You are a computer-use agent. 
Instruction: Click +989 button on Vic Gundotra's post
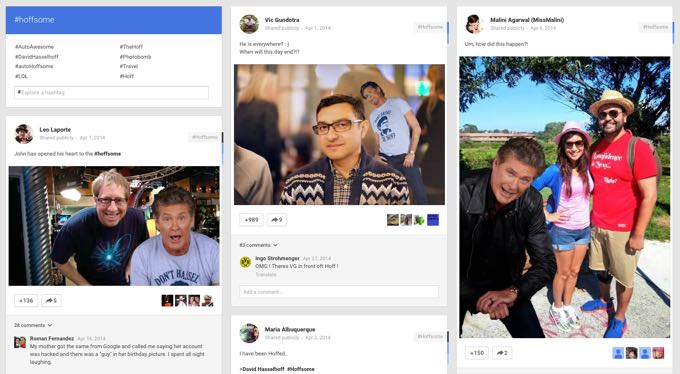tap(252, 220)
